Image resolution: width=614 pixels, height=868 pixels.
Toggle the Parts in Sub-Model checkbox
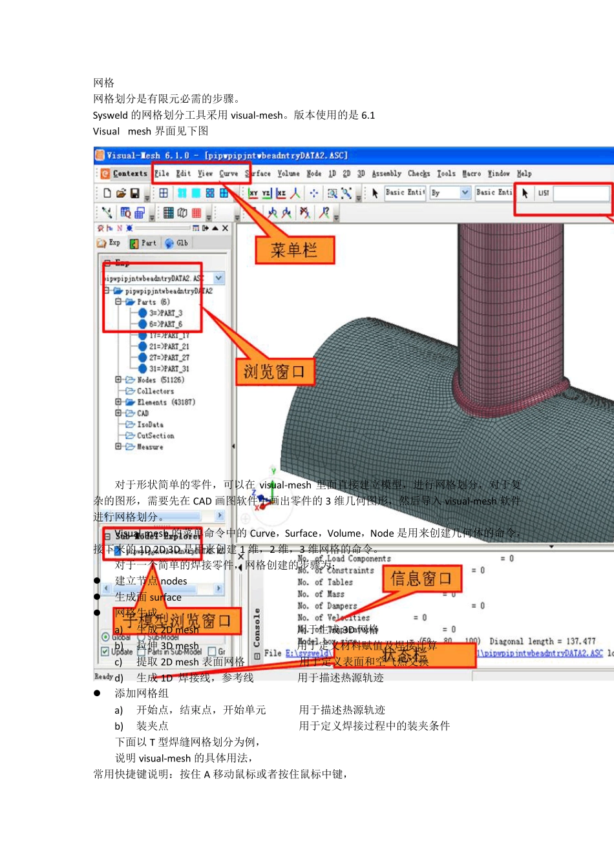[x=140, y=652]
